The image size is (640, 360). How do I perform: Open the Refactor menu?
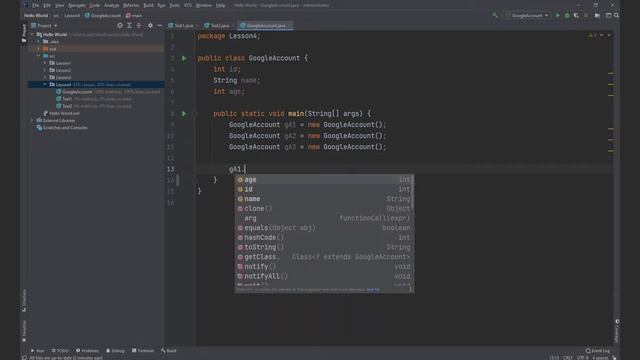point(131,5)
